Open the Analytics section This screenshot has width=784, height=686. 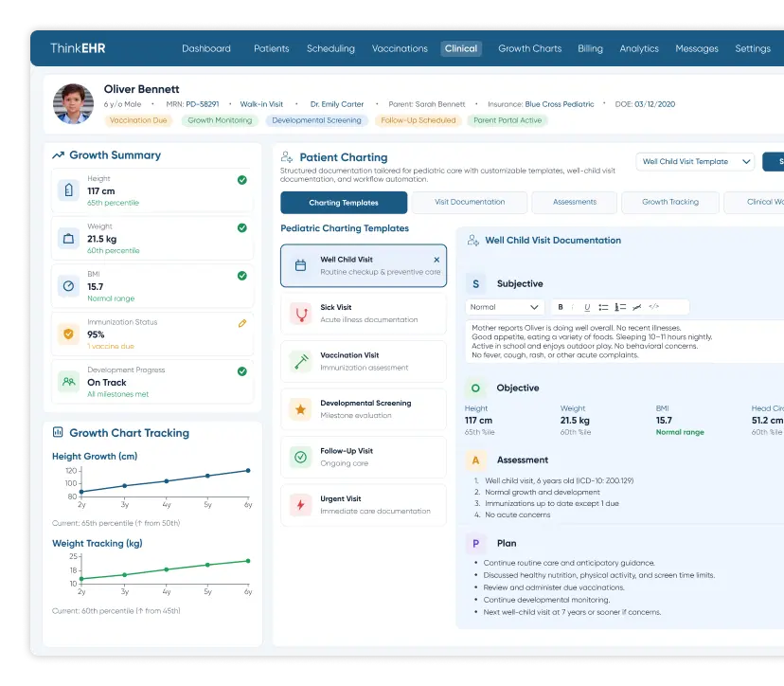[x=639, y=48]
